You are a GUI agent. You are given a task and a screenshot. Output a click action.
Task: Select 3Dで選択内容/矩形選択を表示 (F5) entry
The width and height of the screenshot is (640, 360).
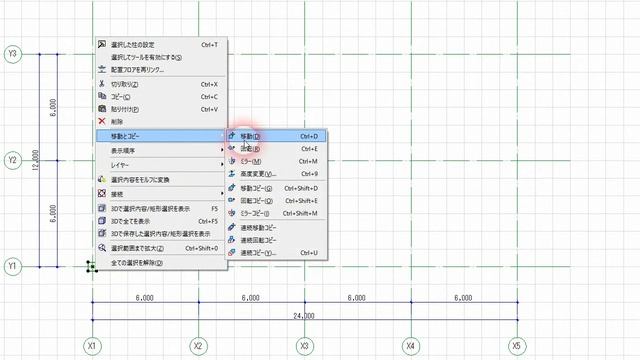click(x=161, y=209)
